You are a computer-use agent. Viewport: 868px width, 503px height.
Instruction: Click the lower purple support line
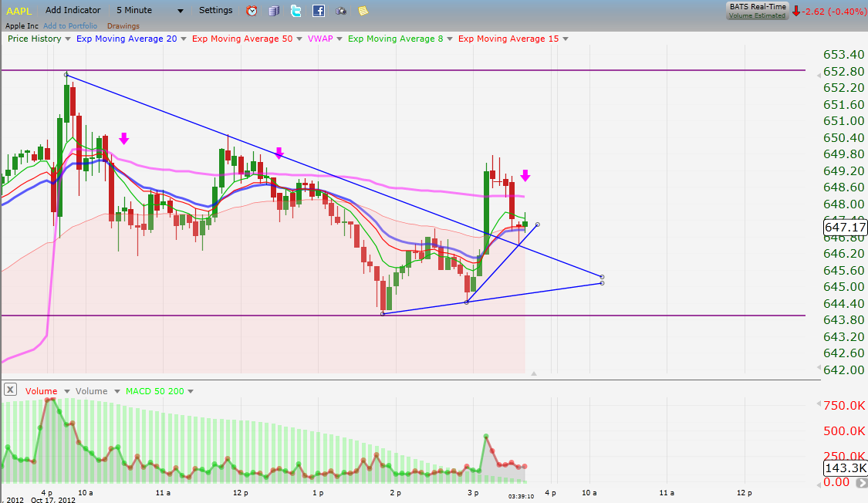click(403, 316)
